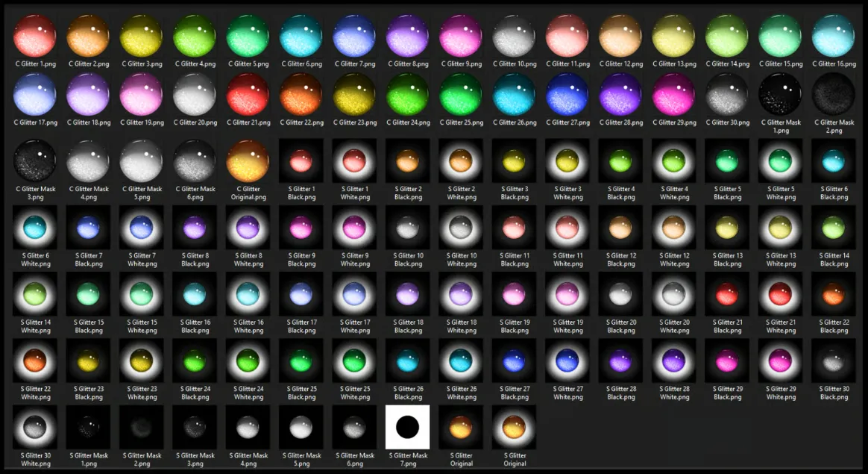Viewport: 868px width, 474px height.
Task: Open S Glitter 17 White.png file
Action: pos(355,293)
